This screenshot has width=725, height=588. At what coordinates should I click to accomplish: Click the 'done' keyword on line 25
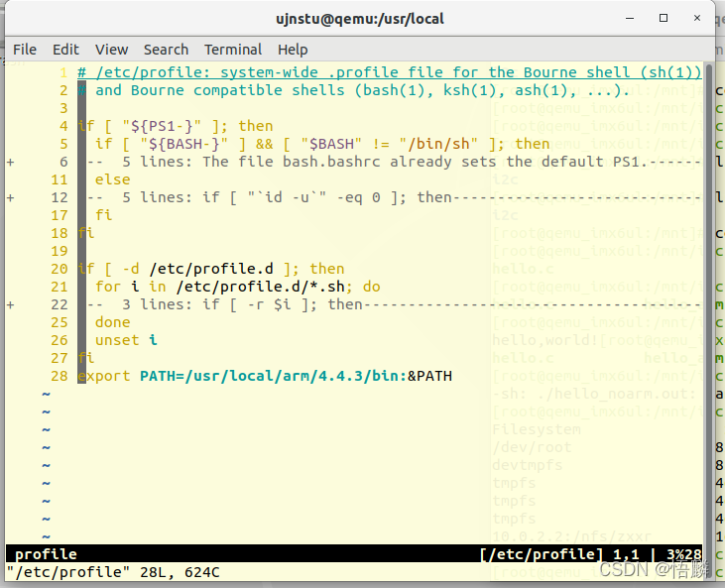pos(112,322)
